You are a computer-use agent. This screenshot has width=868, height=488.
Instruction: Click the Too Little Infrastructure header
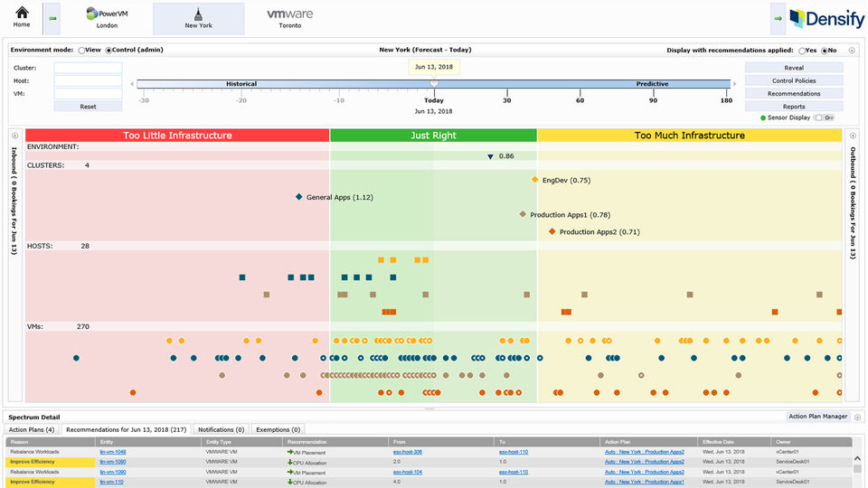pos(177,136)
